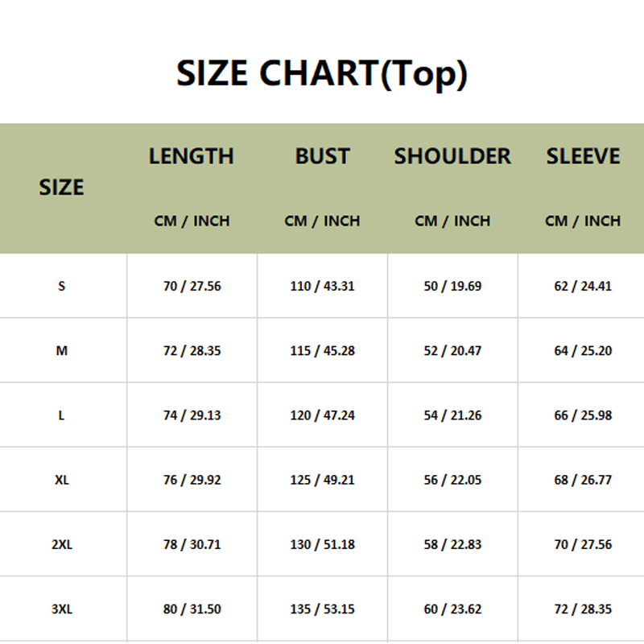The height and width of the screenshot is (644, 644).
Task: Click the BUST column header
Action: [322, 156]
